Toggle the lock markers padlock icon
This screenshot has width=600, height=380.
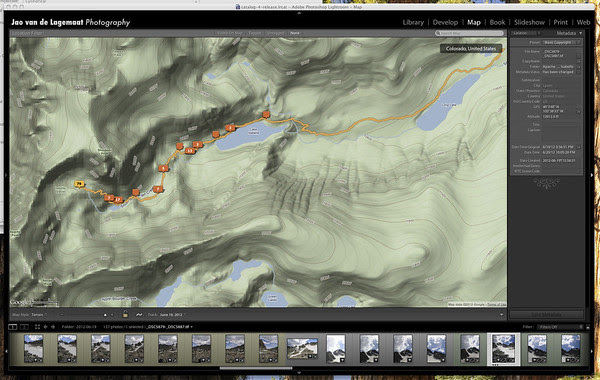tap(125, 314)
